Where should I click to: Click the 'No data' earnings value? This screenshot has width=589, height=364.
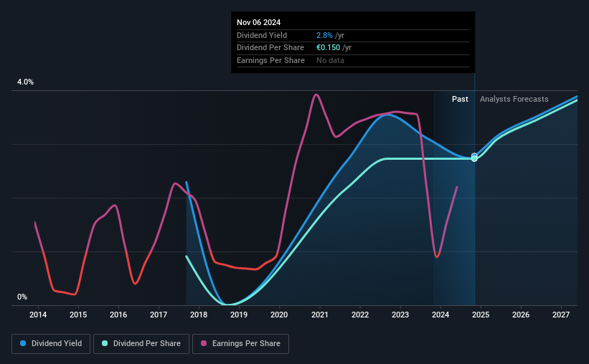click(x=330, y=60)
